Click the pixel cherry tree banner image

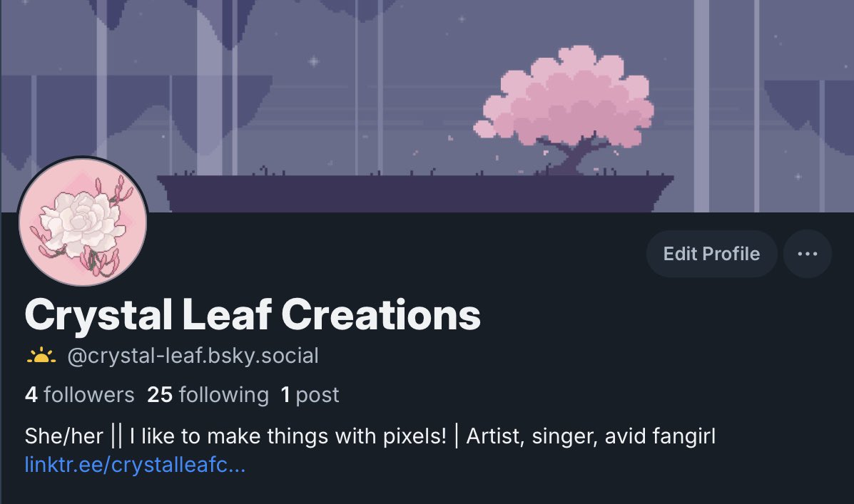(427, 106)
